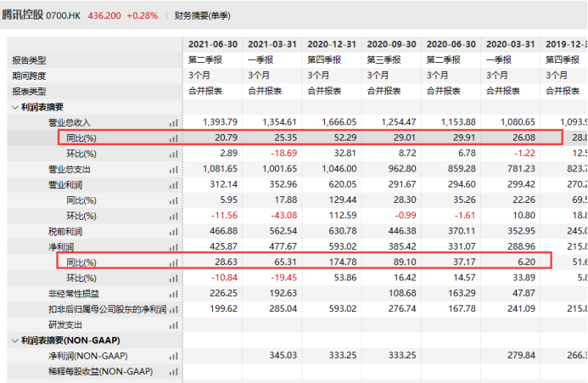Open the 税前利润 trend chart icon
Image resolution: width=588 pixels, height=383 pixels.
pos(174,230)
